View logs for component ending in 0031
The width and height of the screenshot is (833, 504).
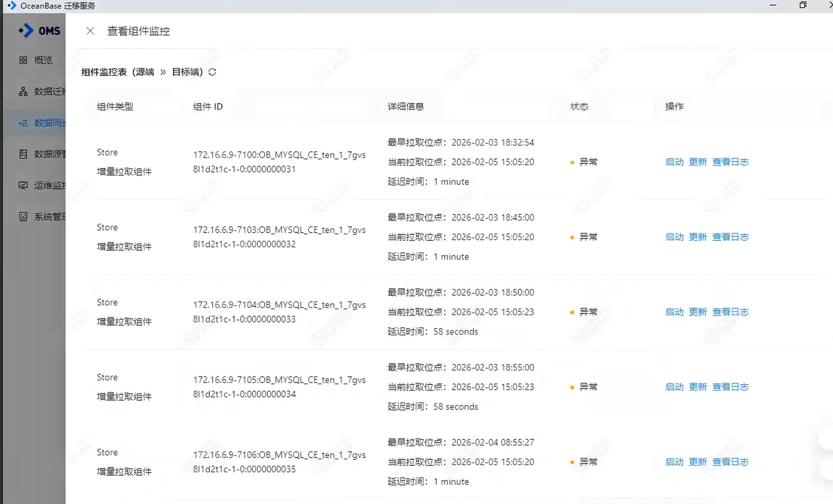coord(730,162)
